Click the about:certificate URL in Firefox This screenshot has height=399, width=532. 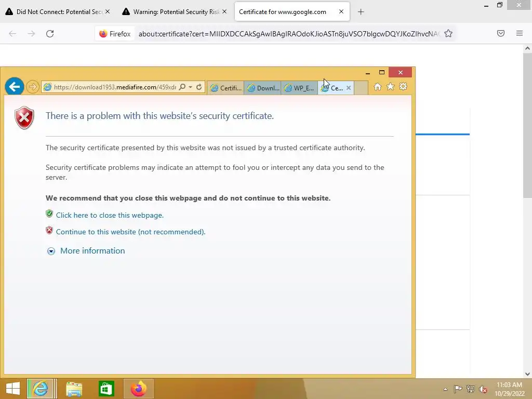289,34
